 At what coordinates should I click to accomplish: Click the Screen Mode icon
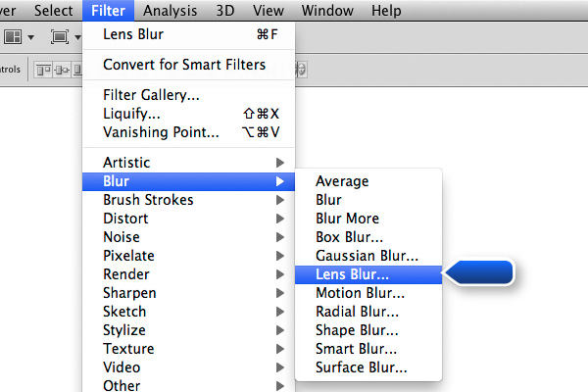pos(59,37)
